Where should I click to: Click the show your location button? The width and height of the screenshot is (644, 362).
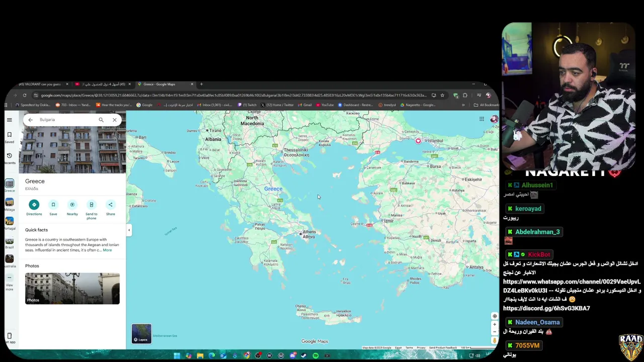point(495,316)
